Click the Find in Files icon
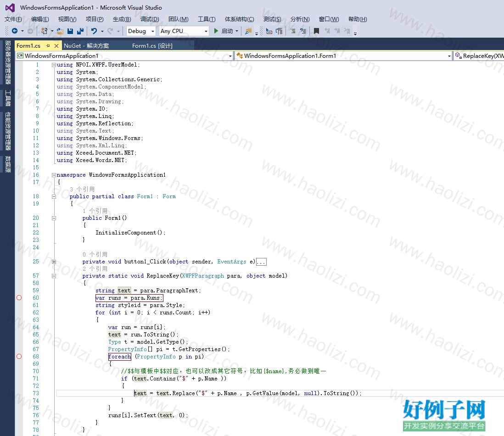 pos(248,31)
